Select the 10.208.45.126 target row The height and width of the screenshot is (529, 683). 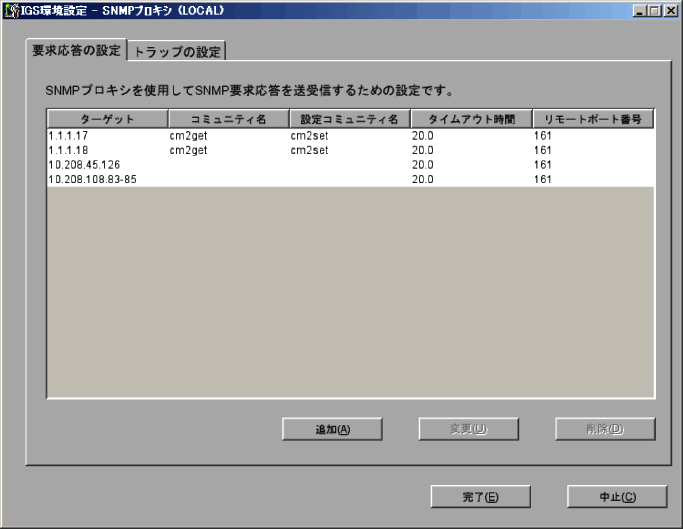click(350, 164)
